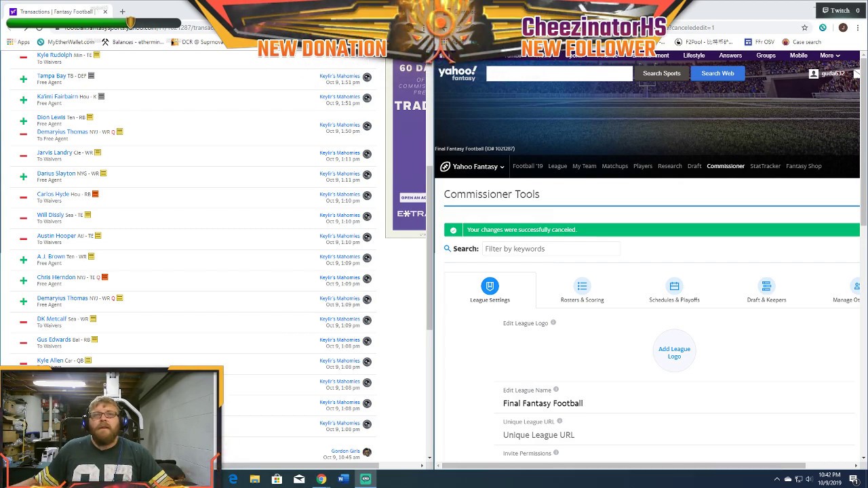Open Microsoft Store from the taskbar

[277, 479]
